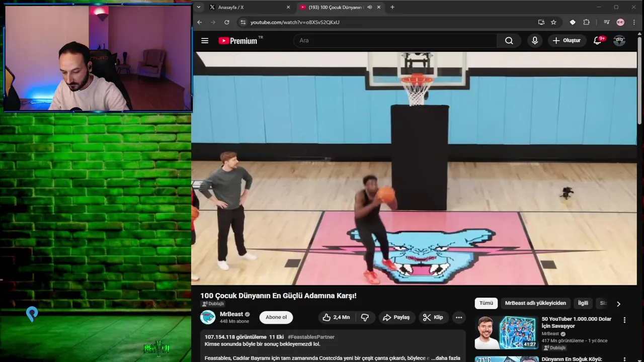Expand the tab search dropdown arrow
Image resolution: width=644 pixels, height=362 pixels.
coord(199,7)
